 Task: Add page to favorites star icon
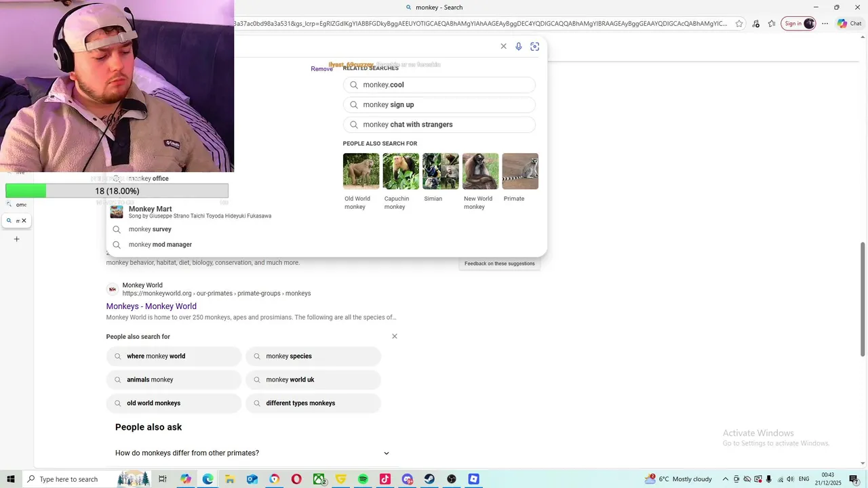pyautogui.click(x=739, y=24)
